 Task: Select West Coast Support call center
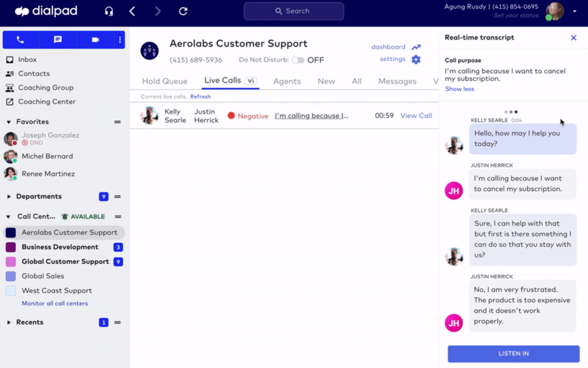point(56,291)
